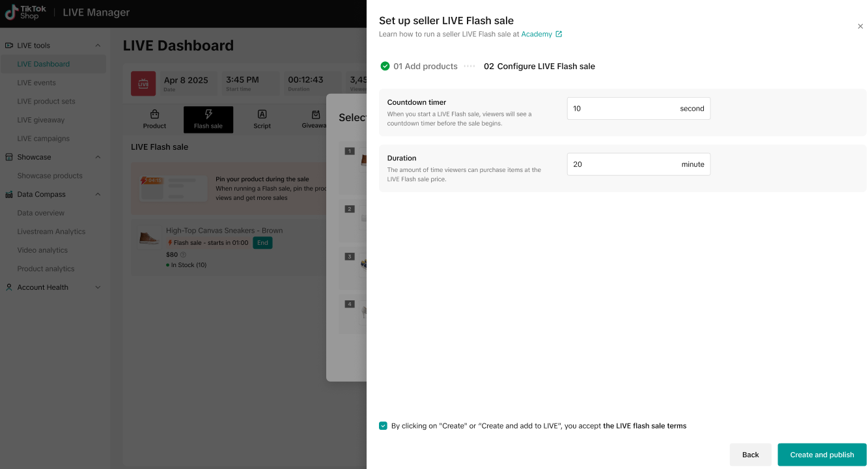868x469 pixels.
Task: Open LIVE events in sidebar
Action: click(36, 83)
